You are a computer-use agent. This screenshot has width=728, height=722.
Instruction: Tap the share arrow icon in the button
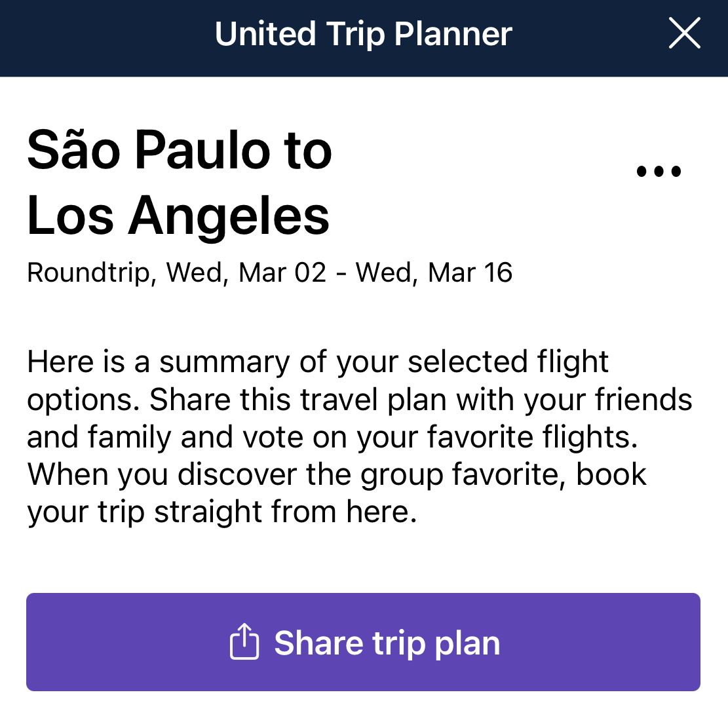(244, 641)
